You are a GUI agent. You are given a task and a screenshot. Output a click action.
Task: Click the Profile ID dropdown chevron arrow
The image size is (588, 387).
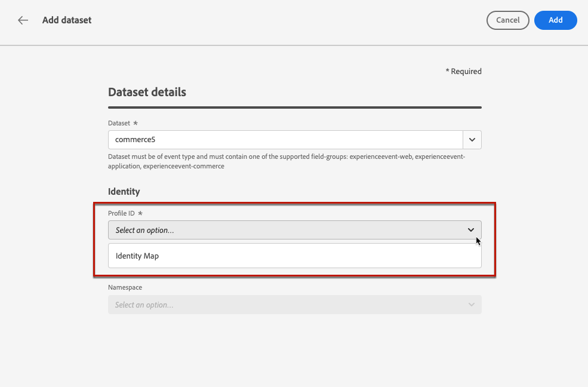pos(471,230)
